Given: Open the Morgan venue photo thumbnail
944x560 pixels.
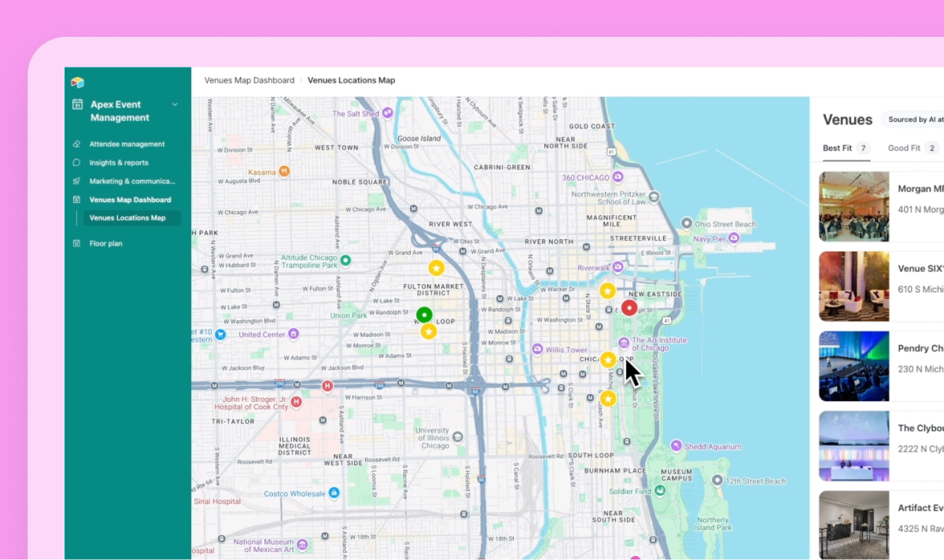Looking at the screenshot, I should pos(854,207).
